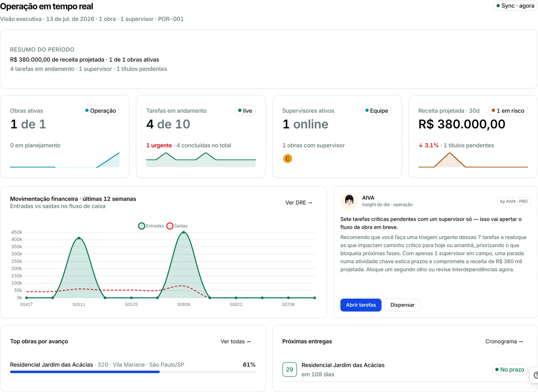Click the 1 em risco badge
Viewport: 538px width, 392px height.
pyautogui.click(x=508, y=111)
